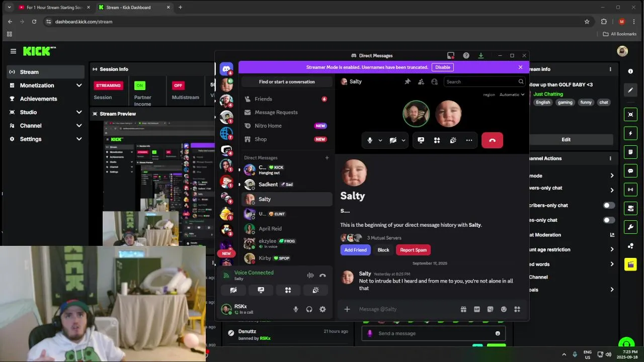Toggle microphone mute in call controls
Screen dimensions: 644x362
[x=370, y=140]
